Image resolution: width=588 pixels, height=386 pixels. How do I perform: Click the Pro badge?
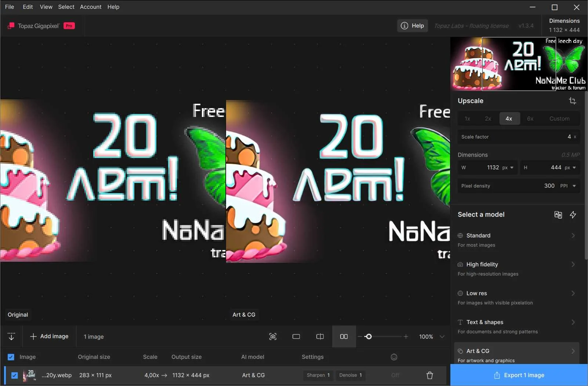click(x=69, y=26)
